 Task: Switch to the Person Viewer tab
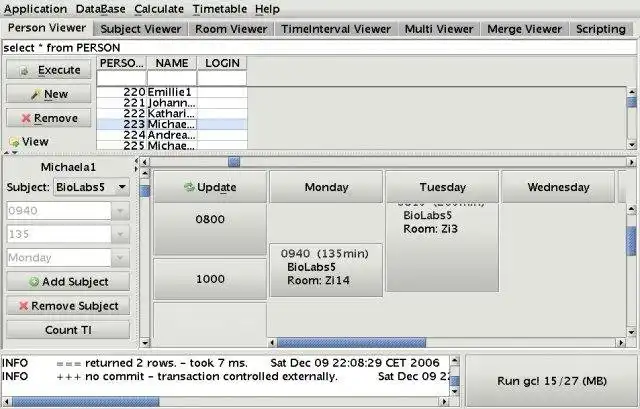pos(47,28)
